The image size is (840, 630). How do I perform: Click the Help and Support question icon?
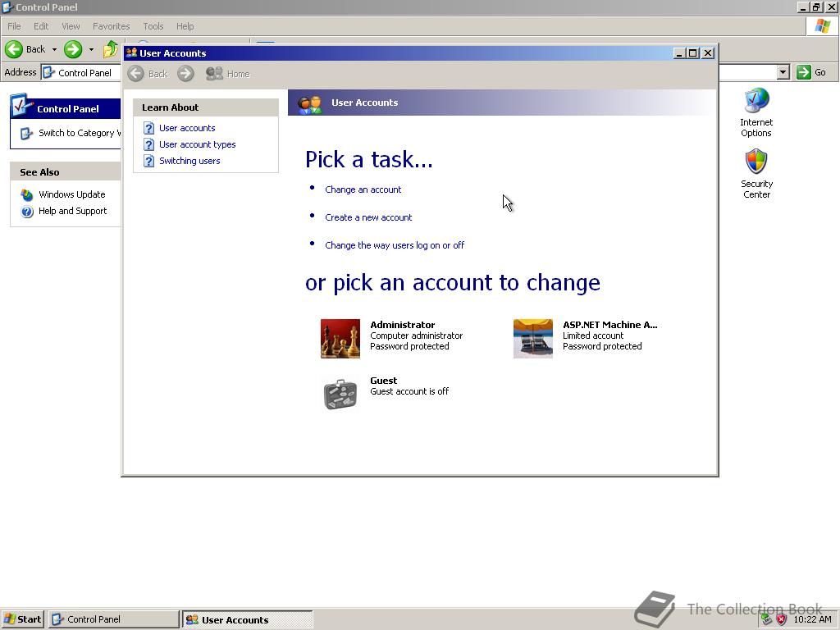point(27,211)
